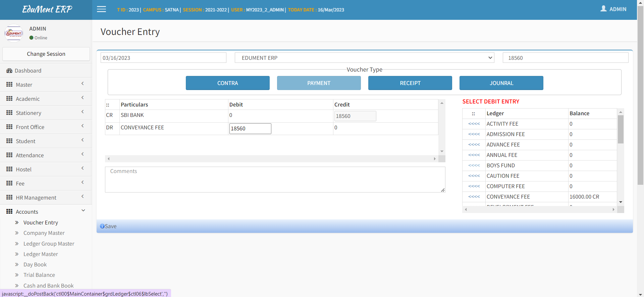Open the EDUMENT ERP company dropdown
The image size is (644, 297).
[364, 58]
